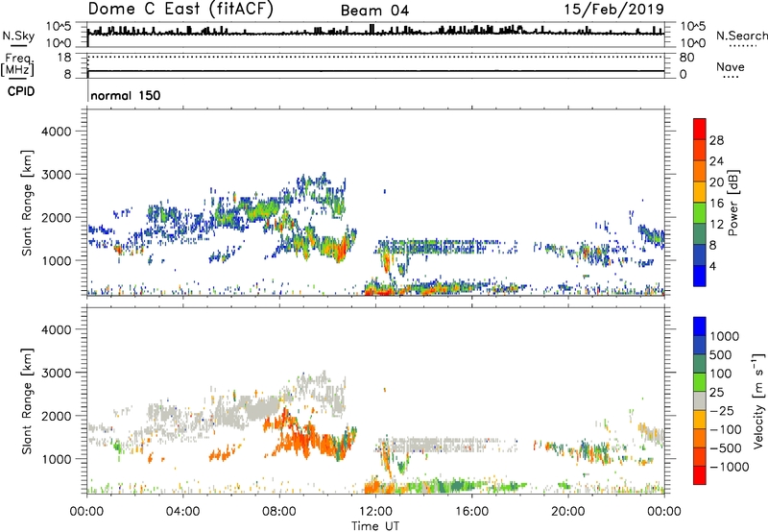Click the '80' Nave axis label

click(686, 58)
